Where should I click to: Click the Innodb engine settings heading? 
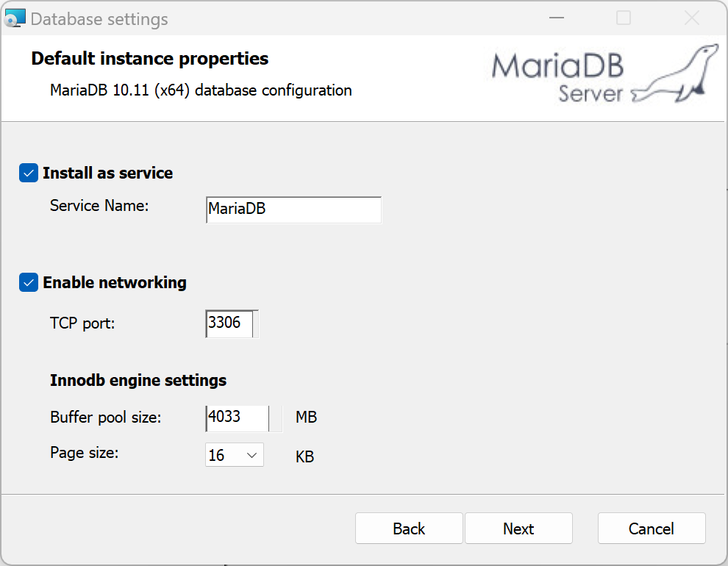click(138, 381)
